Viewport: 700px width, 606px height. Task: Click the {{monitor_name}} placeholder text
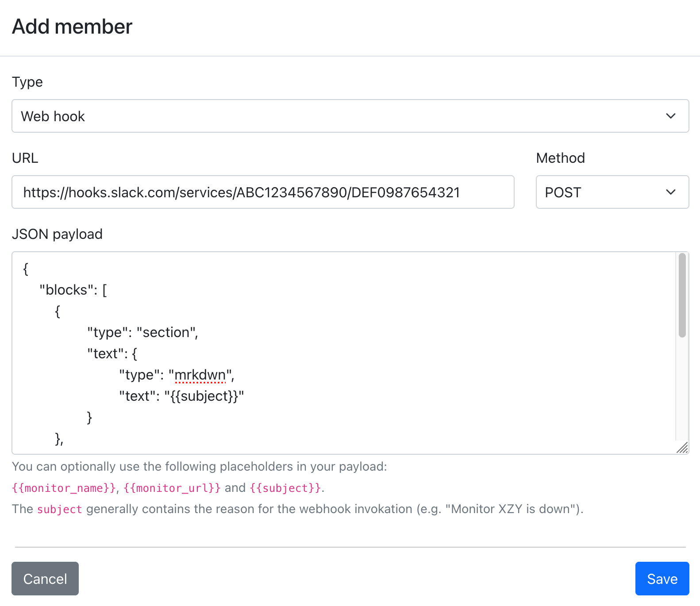[x=64, y=488]
